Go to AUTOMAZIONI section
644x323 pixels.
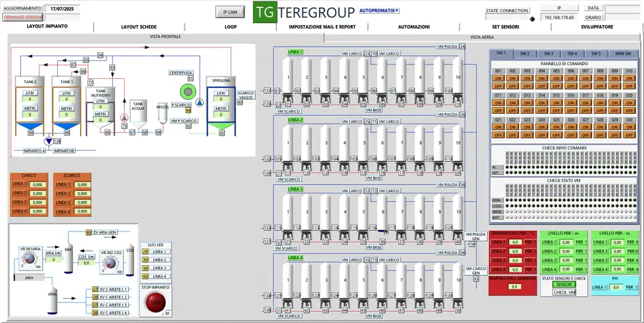[414, 27]
